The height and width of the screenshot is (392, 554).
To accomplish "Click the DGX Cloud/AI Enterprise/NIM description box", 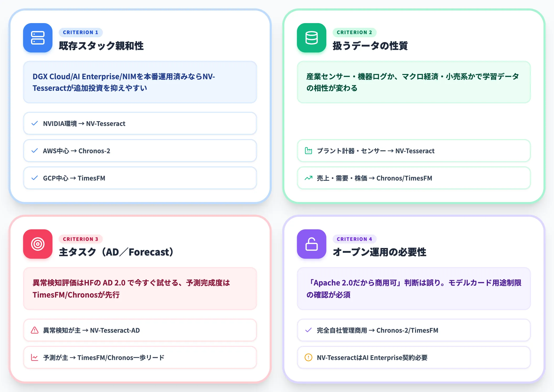I will click(x=140, y=82).
